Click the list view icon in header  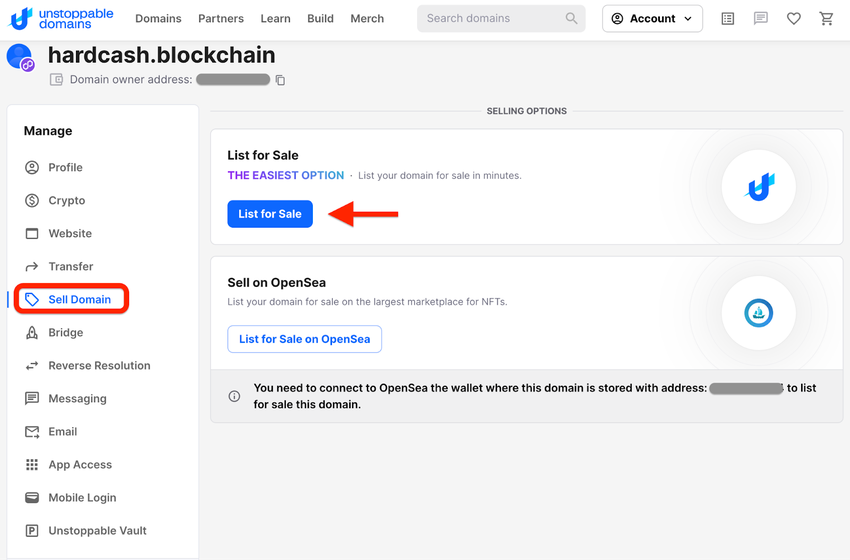pos(727,18)
